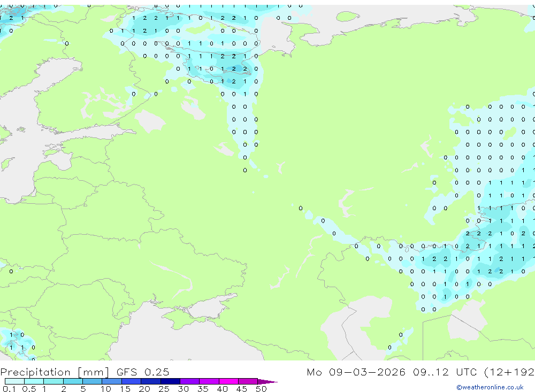The height and width of the screenshot is (392, 535).
Task: Pick the 15–20 mm royal blue legend swatch
Action: (132, 381)
